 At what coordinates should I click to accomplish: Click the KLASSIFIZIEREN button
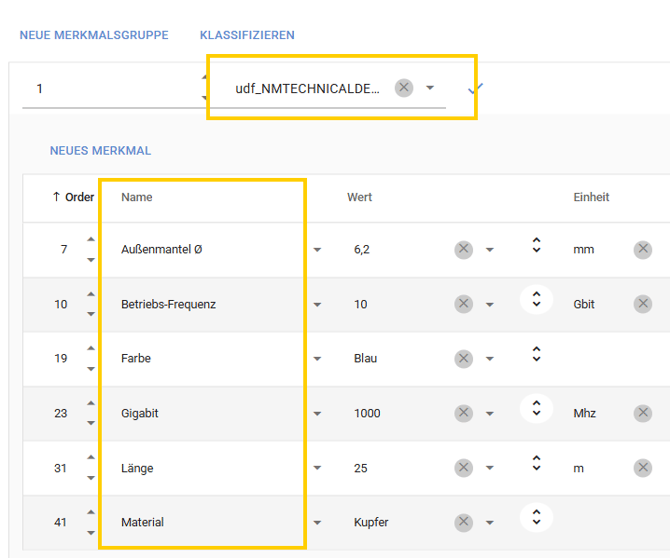click(x=247, y=35)
